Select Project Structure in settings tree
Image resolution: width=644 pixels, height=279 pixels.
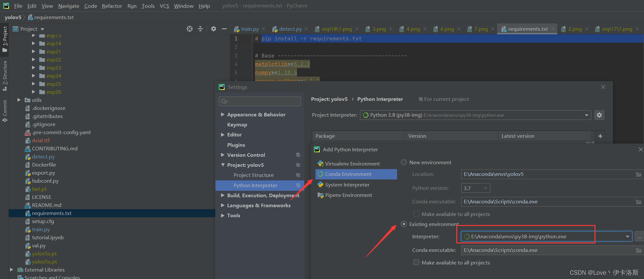[254, 175]
